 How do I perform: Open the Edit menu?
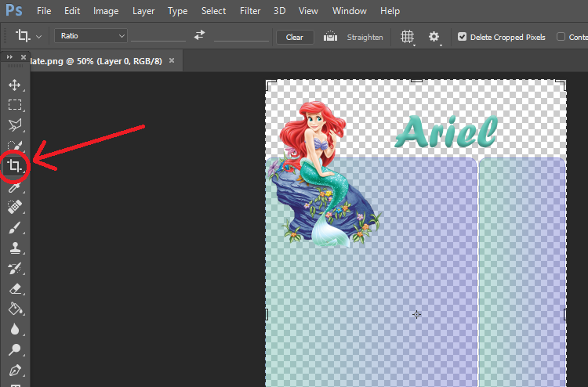point(72,11)
